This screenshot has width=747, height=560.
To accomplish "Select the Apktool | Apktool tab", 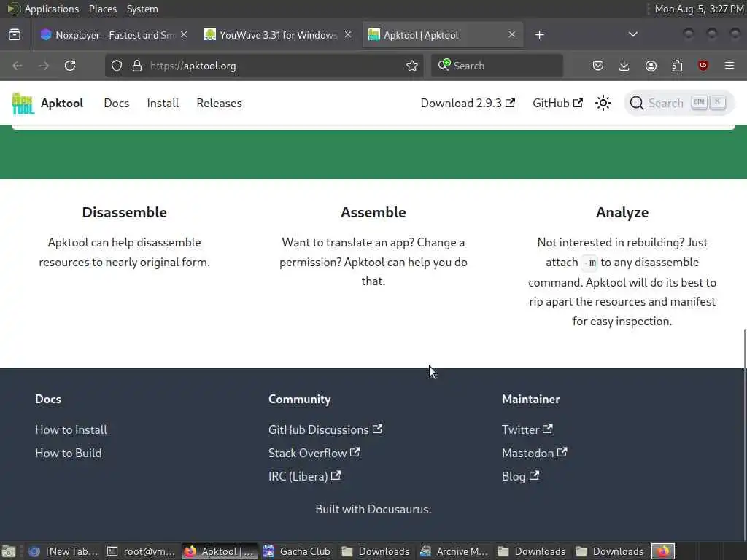I will (443, 35).
